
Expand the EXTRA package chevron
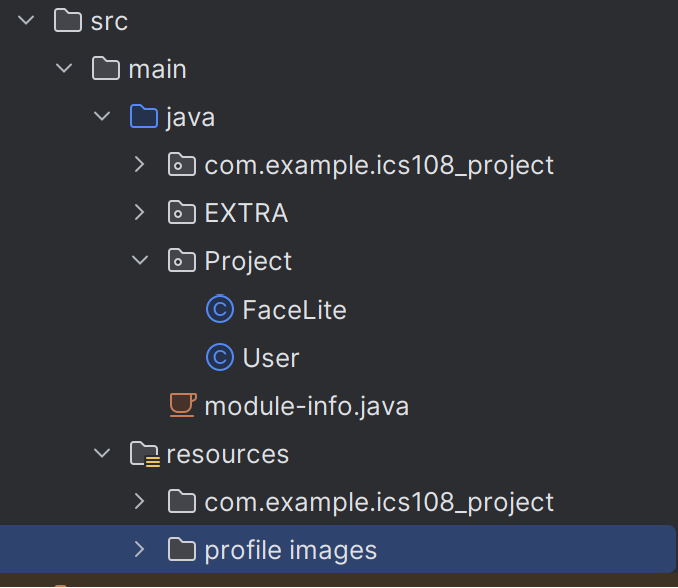click(140, 213)
